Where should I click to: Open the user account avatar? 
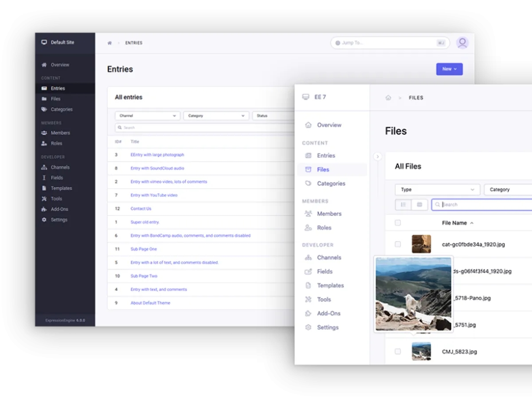tap(462, 43)
